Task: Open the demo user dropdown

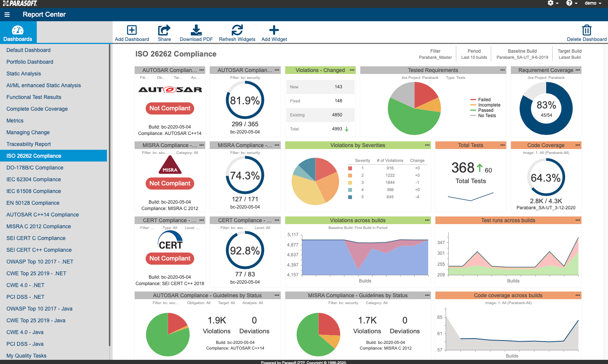Action: pos(593,3)
